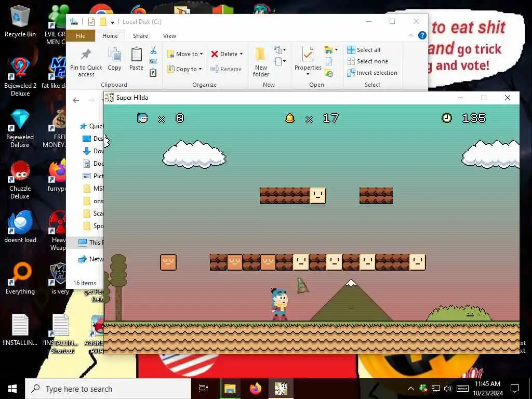Screen dimensions: 532x399
Task: Expand the Copy to dropdown
Action: [x=185, y=69]
